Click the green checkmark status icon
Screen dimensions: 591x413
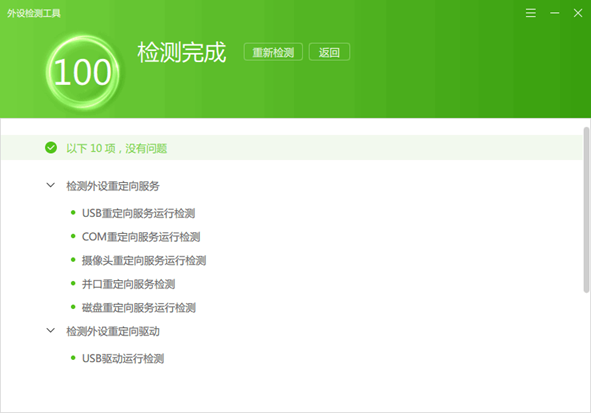click(51, 148)
